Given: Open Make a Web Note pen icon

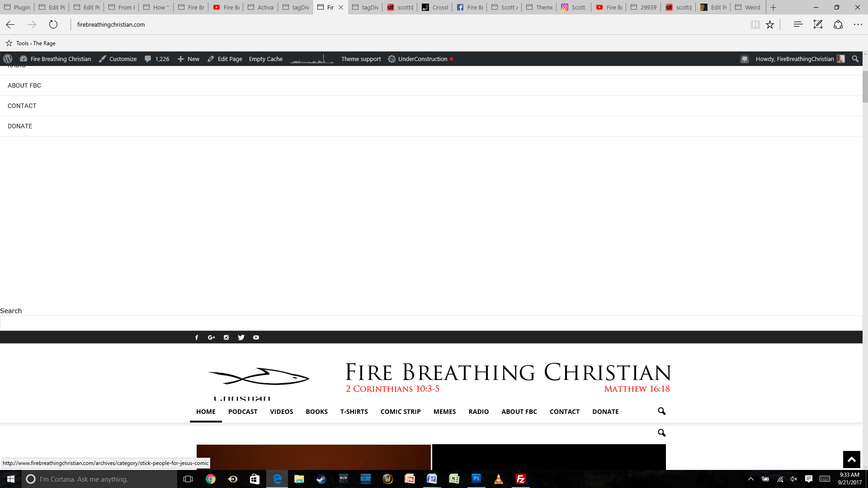Looking at the screenshot, I should [x=818, y=24].
